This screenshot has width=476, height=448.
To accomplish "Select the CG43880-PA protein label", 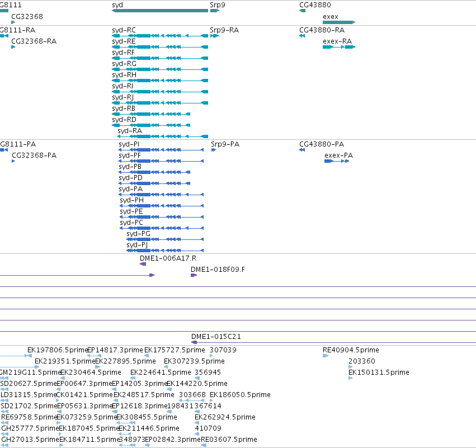I will 322,144.
